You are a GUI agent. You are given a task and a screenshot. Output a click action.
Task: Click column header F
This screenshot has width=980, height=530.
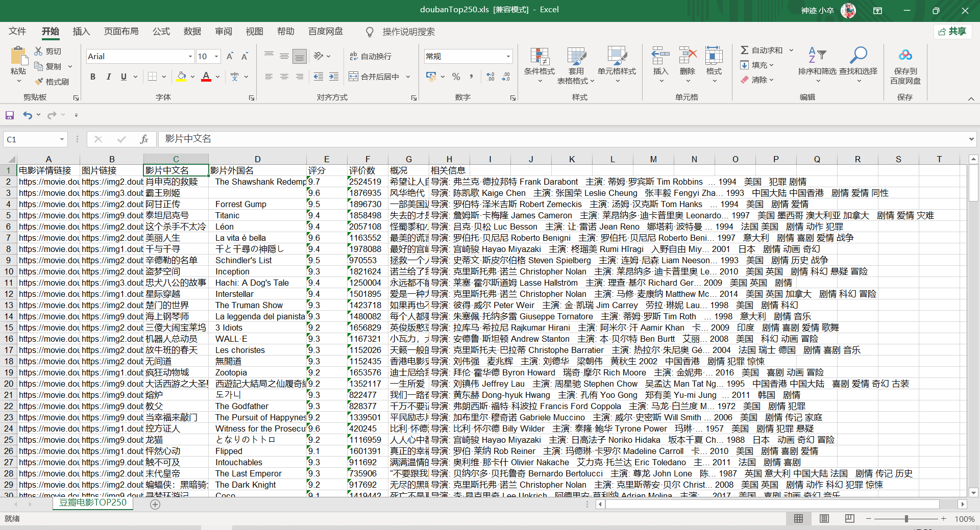(x=367, y=159)
